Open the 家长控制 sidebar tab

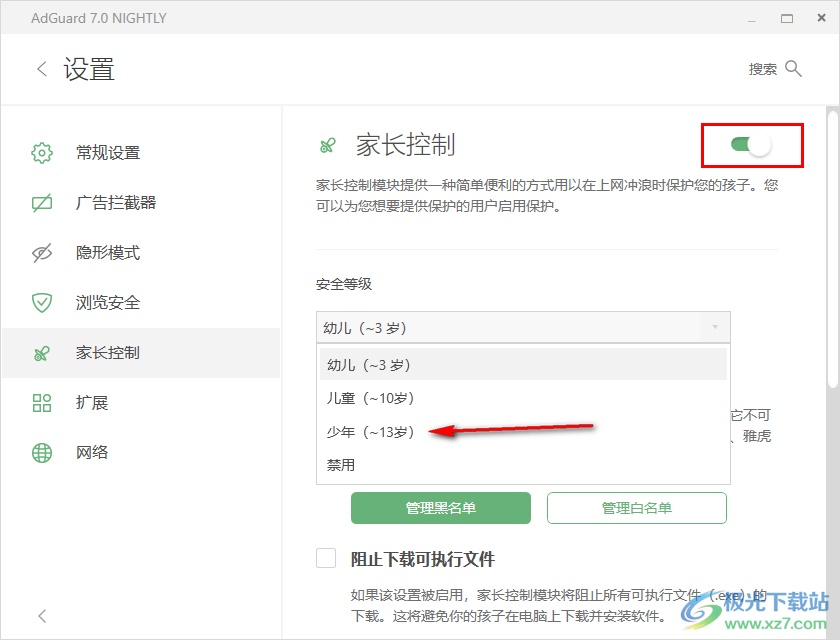(x=108, y=353)
